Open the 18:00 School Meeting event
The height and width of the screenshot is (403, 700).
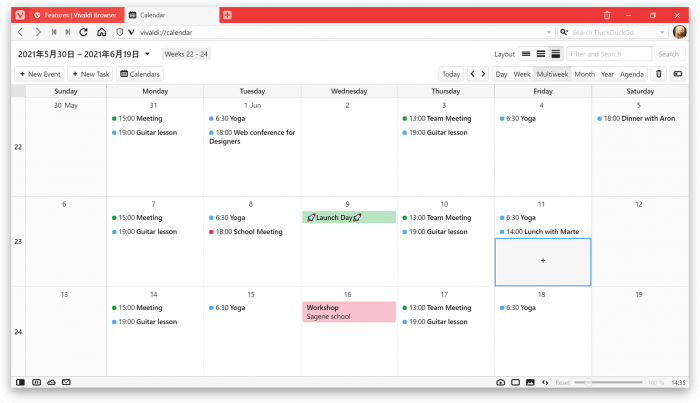click(246, 232)
